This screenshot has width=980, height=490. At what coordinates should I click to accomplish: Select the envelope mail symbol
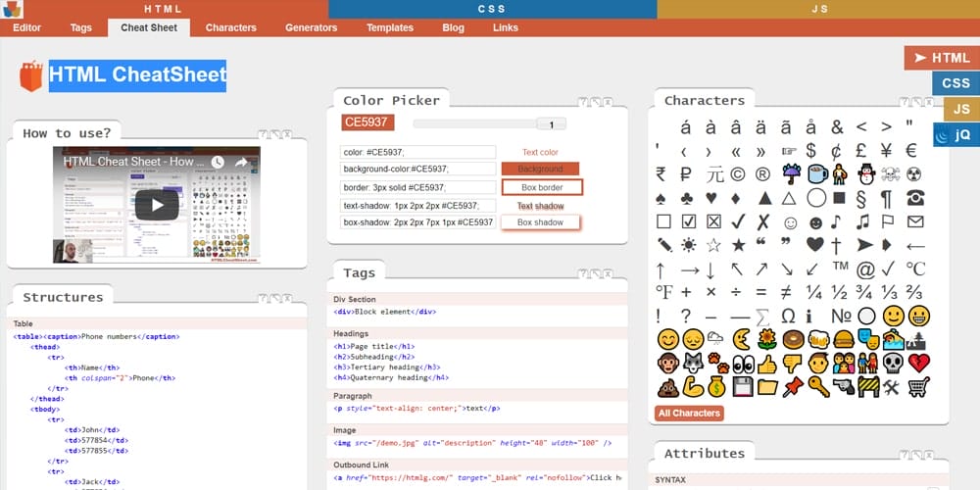point(915,221)
